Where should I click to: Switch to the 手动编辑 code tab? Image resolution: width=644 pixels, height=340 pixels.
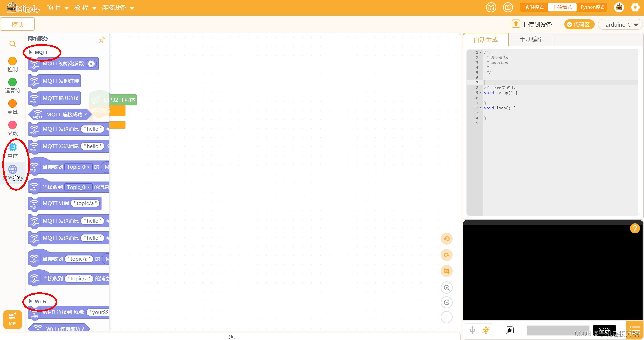coord(531,40)
